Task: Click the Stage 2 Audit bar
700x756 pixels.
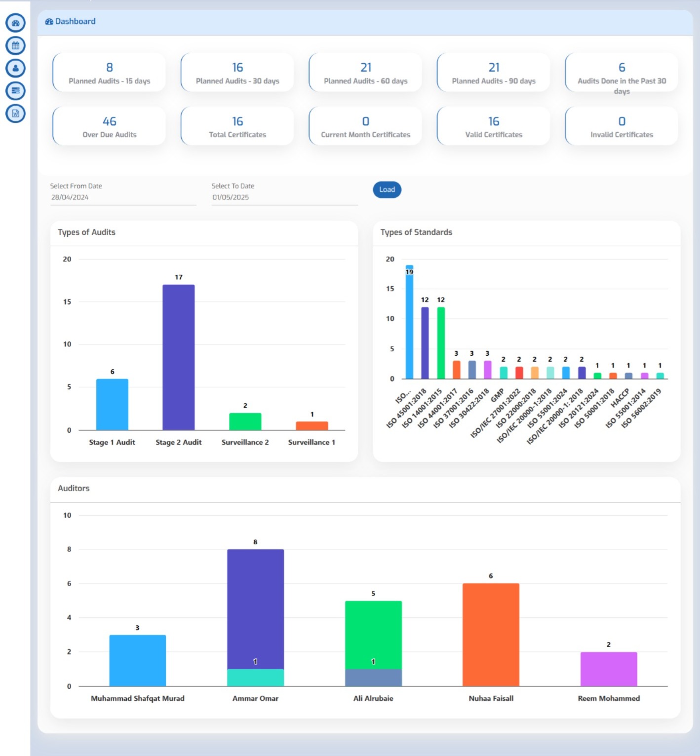Action: (178, 357)
